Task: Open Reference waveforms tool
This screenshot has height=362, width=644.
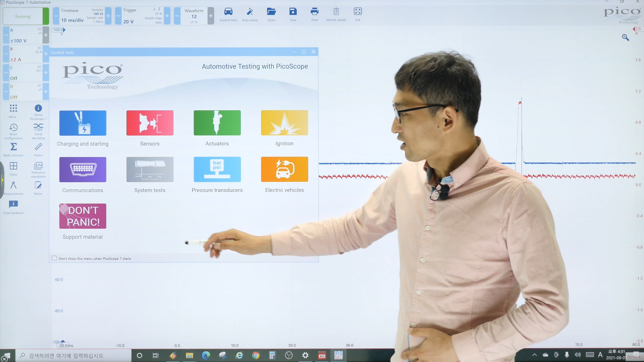Action: tap(38, 170)
